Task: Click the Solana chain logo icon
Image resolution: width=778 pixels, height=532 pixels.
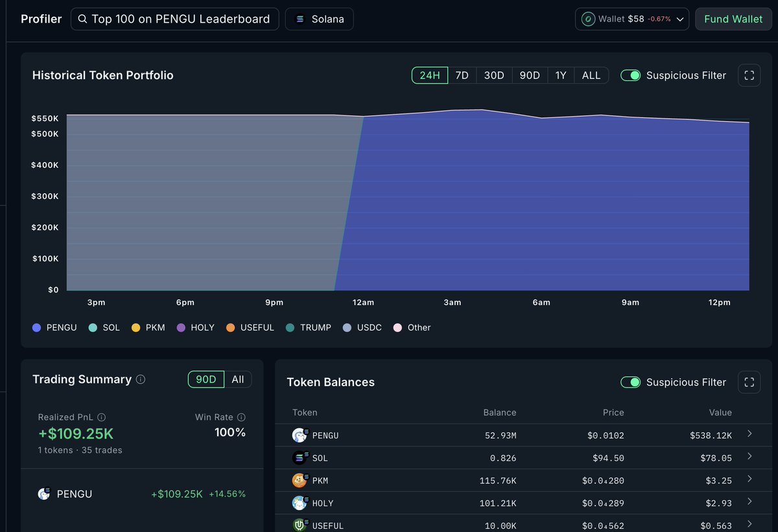Action: click(300, 19)
